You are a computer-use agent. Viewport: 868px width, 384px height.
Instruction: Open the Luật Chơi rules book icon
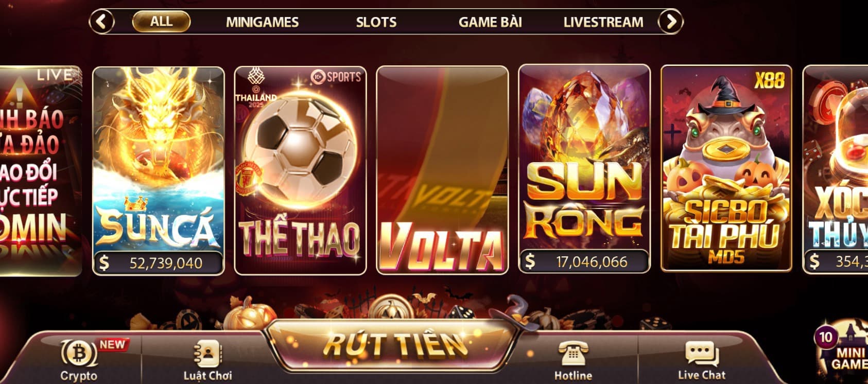pyautogui.click(x=207, y=354)
